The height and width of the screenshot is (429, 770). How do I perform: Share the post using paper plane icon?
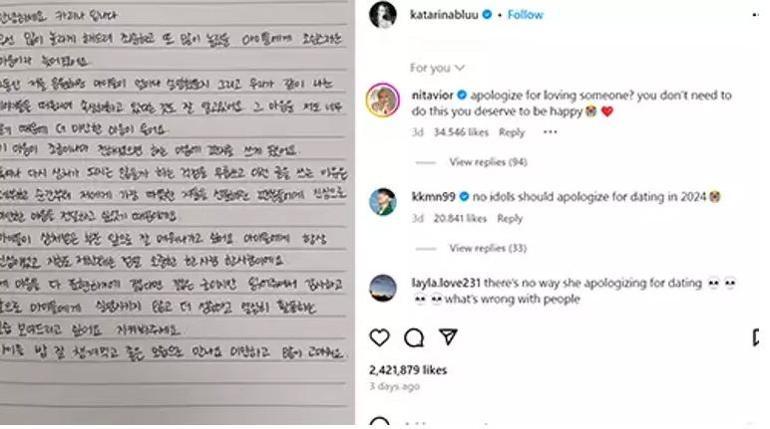[x=448, y=337]
